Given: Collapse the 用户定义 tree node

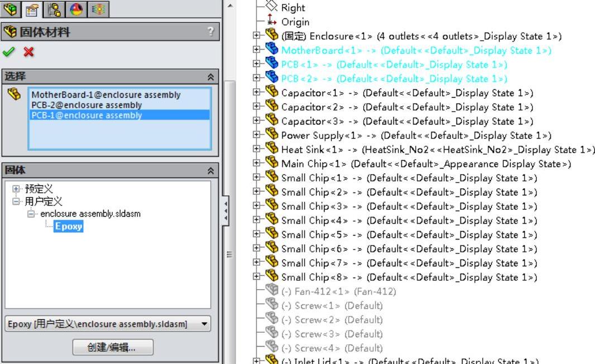Looking at the screenshot, I should tap(15, 202).
